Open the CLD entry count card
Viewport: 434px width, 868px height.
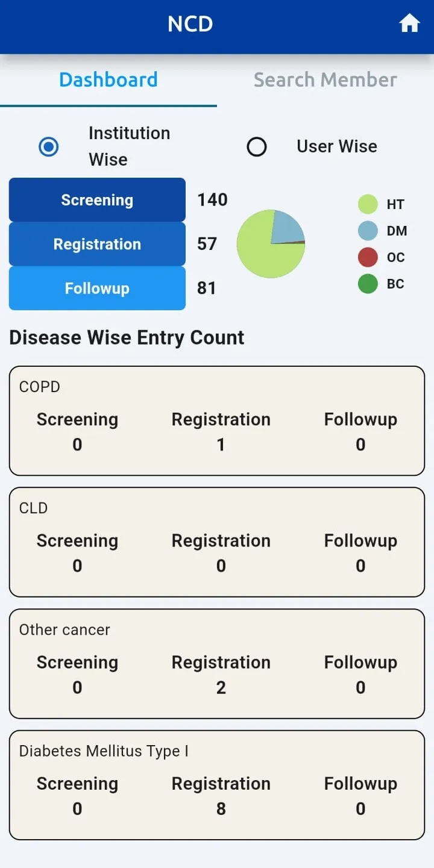pos(217,542)
